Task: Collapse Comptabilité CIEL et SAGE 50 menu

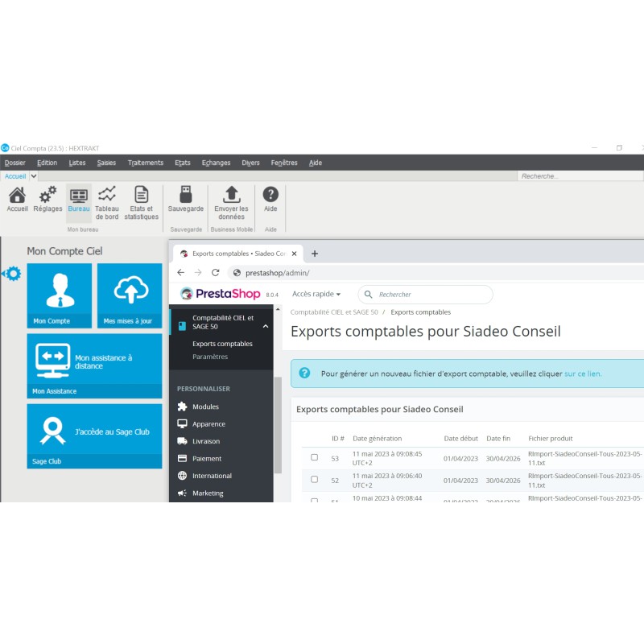Action: [266, 327]
